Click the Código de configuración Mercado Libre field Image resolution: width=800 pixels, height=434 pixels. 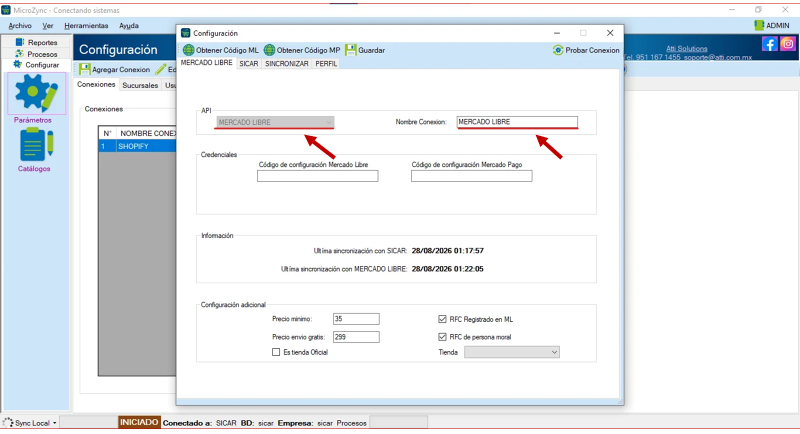(317, 176)
